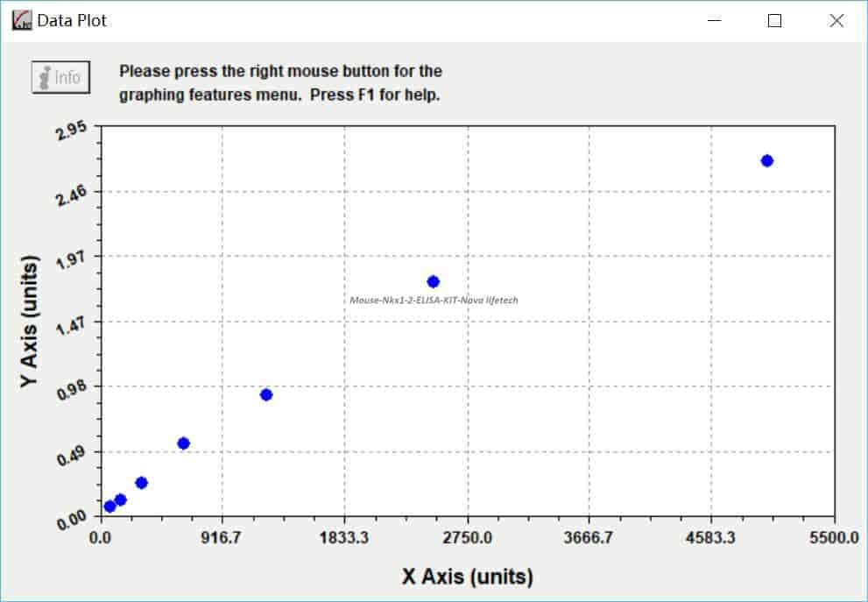Click y-axis label 2.95
868x602 pixels.
coord(72,131)
